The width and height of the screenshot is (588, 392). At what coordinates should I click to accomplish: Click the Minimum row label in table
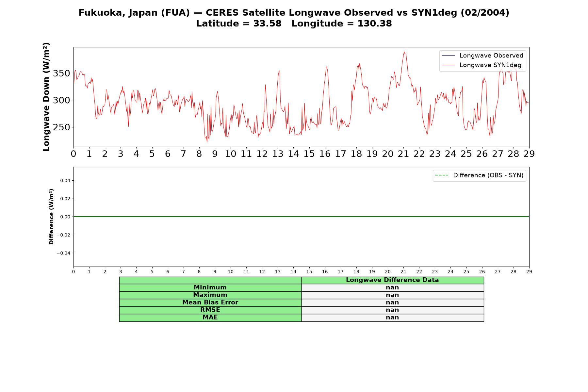click(210, 287)
